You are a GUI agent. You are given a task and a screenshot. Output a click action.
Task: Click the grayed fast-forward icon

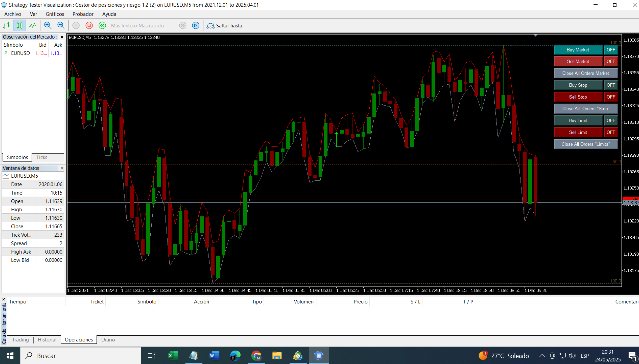click(x=183, y=25)
